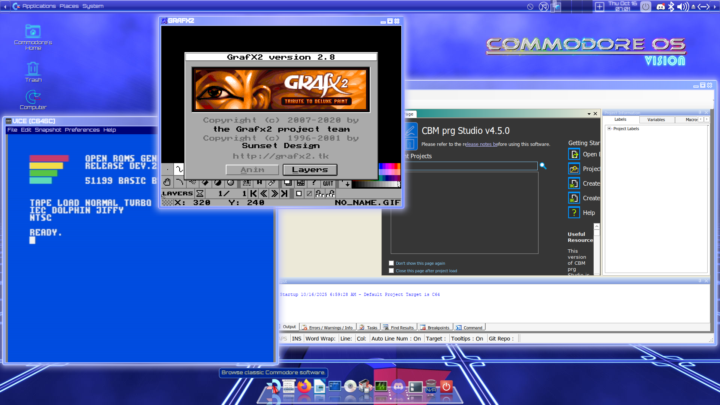
Task: Check "Close this page after project load"
Action: pyautogui.click(x=391, y=270)
